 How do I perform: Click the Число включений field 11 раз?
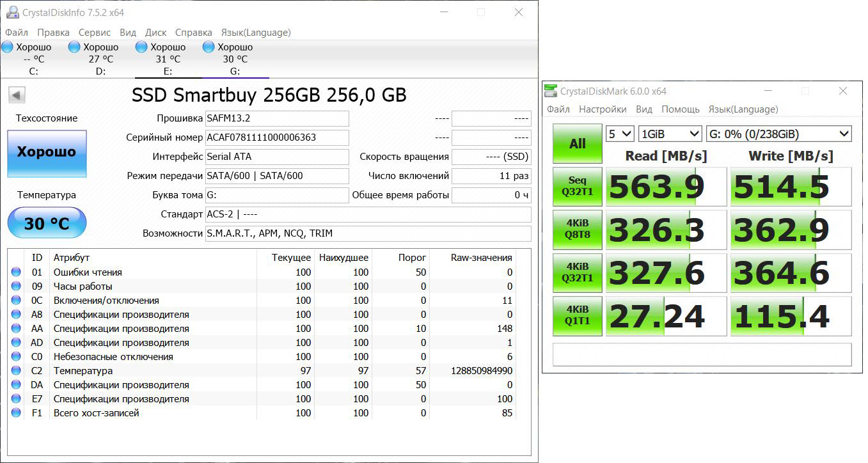tap(491, 176)
